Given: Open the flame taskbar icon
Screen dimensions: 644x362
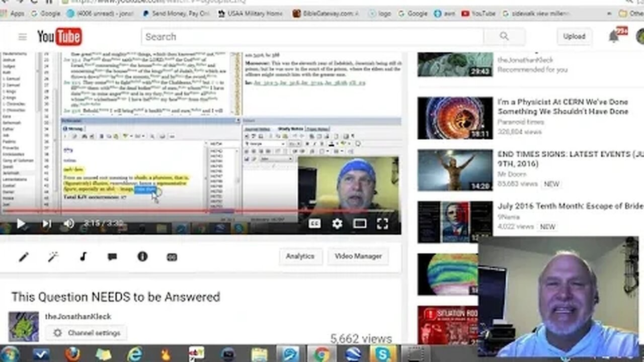Looking at the screenshot, I should pos(166,355).
